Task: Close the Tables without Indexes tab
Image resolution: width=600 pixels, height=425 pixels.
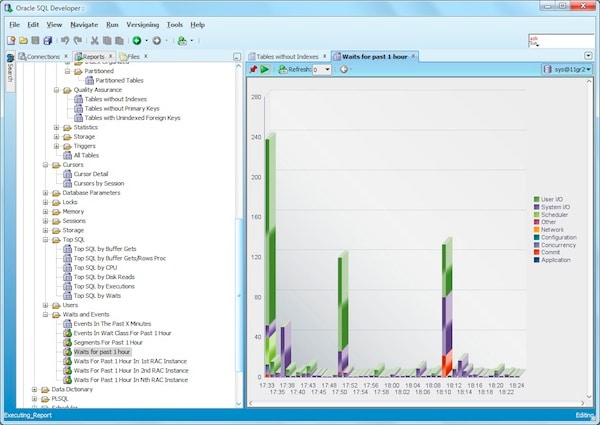Action: point(324,56)
